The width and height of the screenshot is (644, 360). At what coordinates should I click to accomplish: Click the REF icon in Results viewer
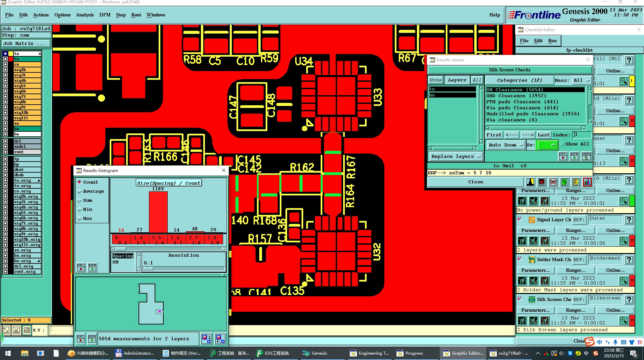[x=574, y=156]
